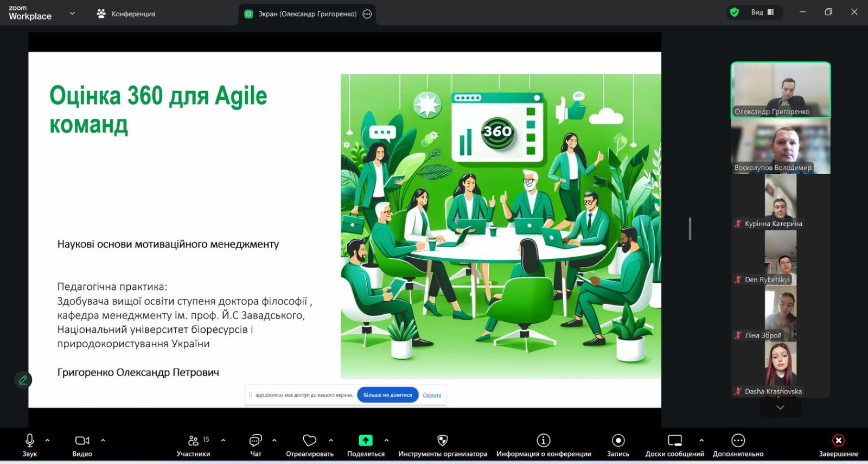This screenshot has width=868, height=464.
Task: Select Курінна Катерина video thumbnail
Action: (x=781, y=202)
